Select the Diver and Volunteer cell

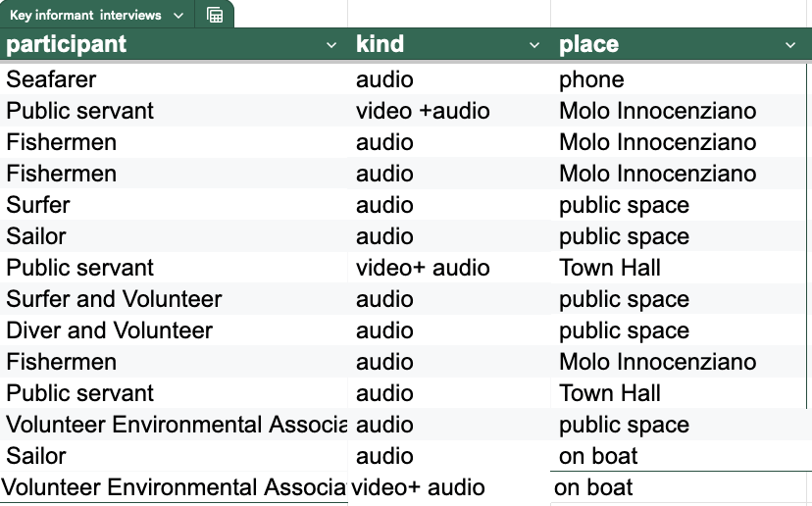(109, 330)
